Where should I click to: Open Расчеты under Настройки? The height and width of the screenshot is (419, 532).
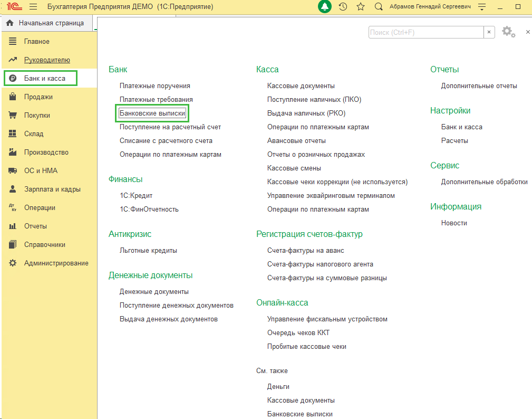click(x=454, y=140)
